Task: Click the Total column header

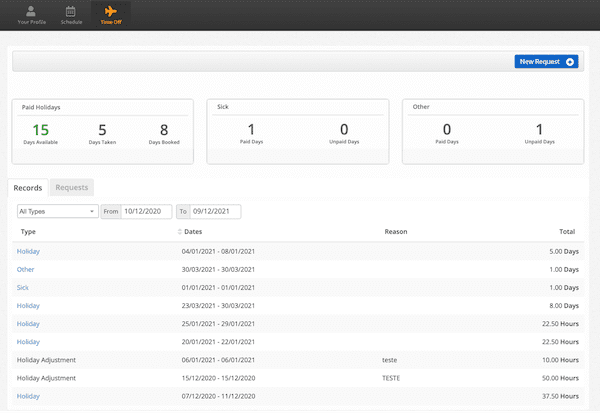Action: point(567,232)
